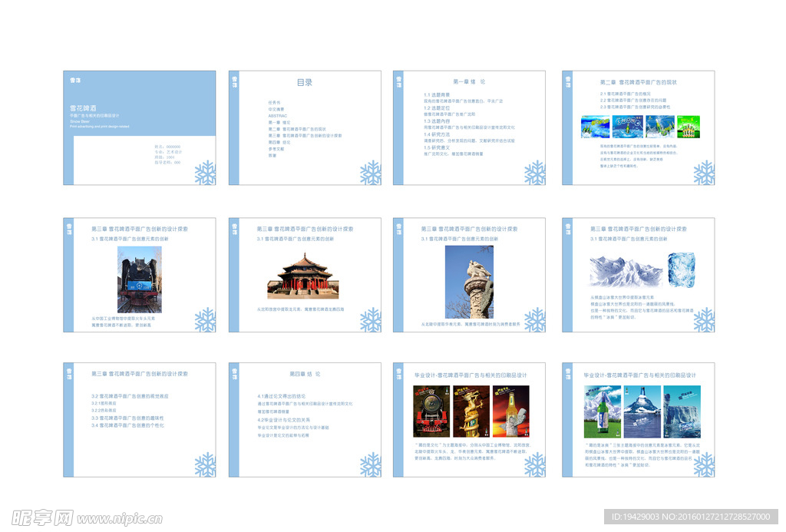Click the snowy mountain range image
This screenshot has height=532, width=786.
tap(626, 271)
